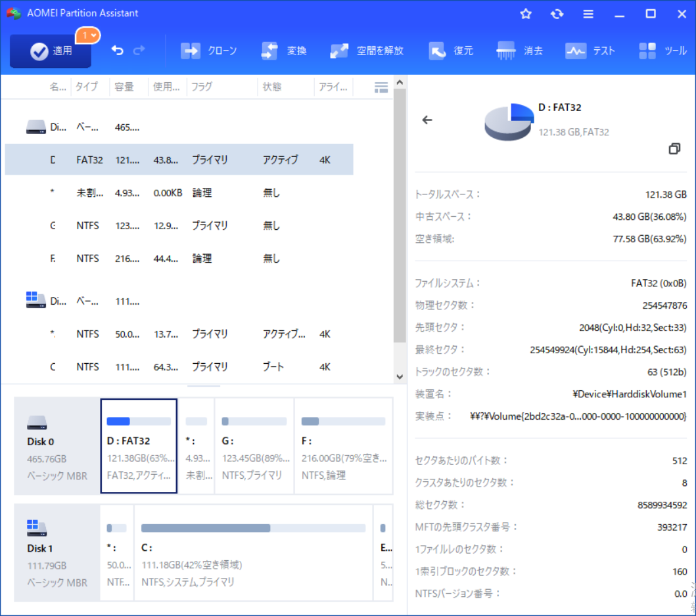Select the C NTFS boot partition row
The image size is (696, 616).
(x=179, y=366)
